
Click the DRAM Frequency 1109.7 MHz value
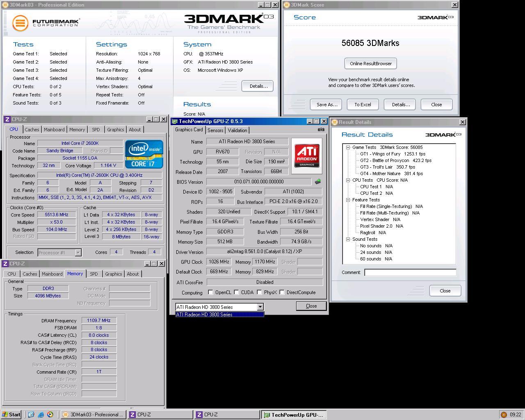point(99,321)
